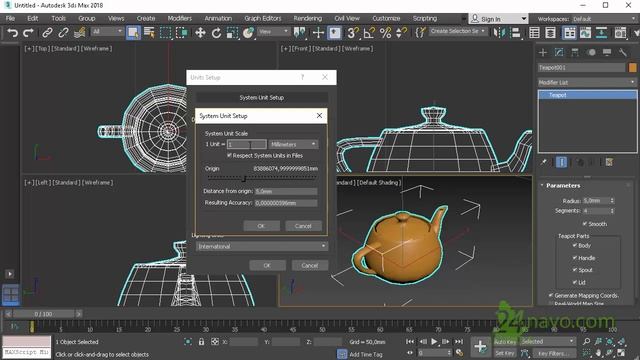Open the View reference coordinate dropdown
This screenshot has height=360, width=640.
(273, 31)
